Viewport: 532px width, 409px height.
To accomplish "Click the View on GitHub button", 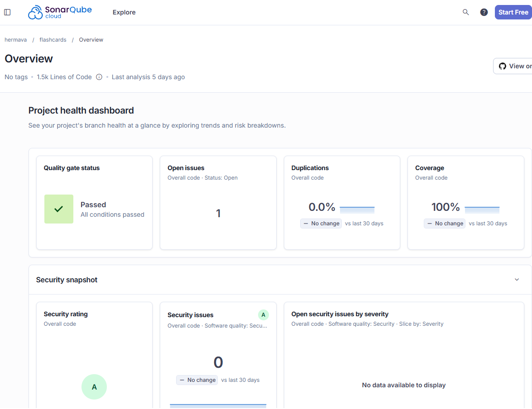I will (x=513, y=66).
